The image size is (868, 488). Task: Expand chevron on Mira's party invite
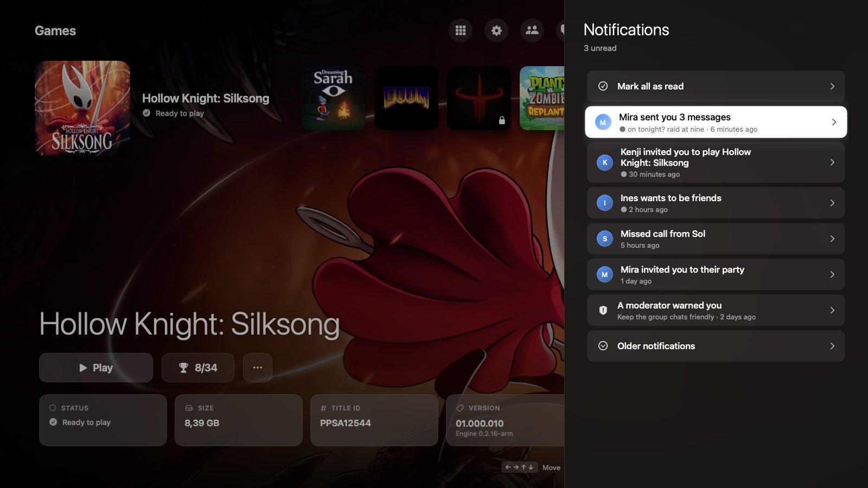click(832, 274)
